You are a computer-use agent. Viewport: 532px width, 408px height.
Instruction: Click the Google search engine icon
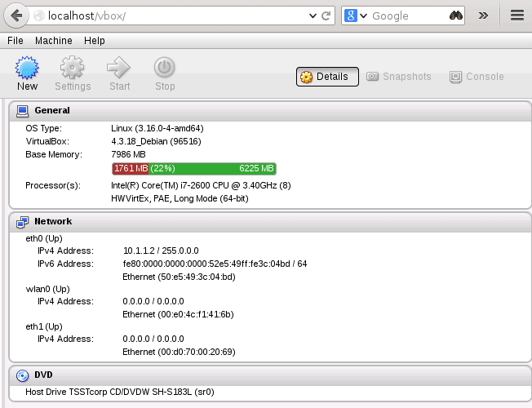click(x=351, y=16)
